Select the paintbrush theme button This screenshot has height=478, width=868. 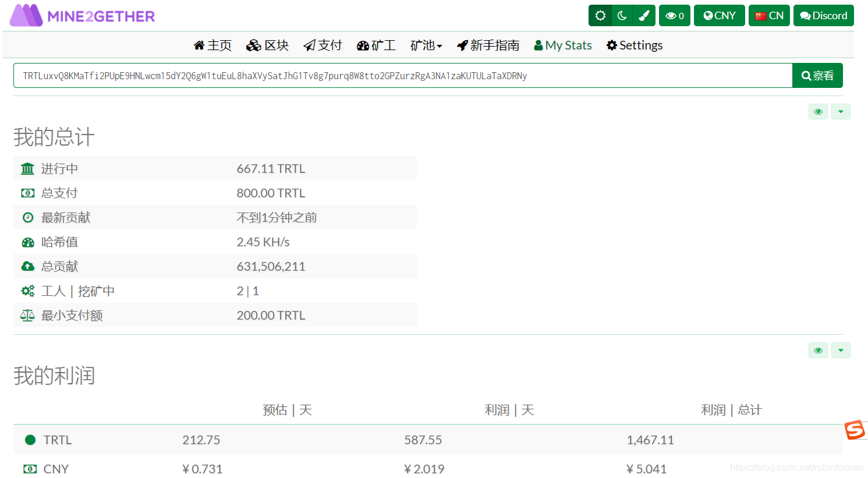(644, 16)
